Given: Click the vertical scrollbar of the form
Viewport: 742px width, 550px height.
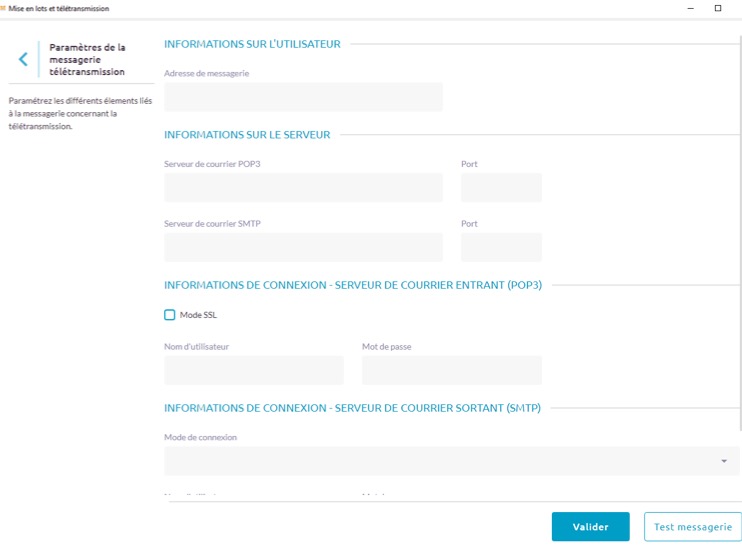Looking at the screenshot, I should pos(740,232).
